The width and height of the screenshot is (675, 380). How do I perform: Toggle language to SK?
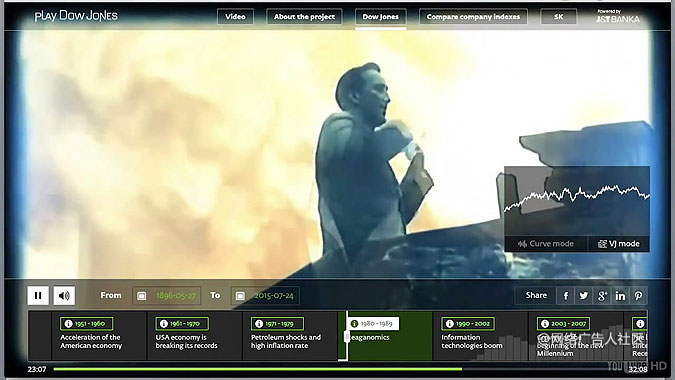pos(558,17)
